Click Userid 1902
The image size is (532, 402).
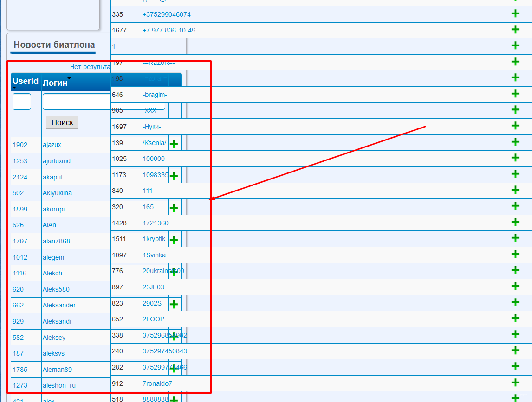[20, 145]
